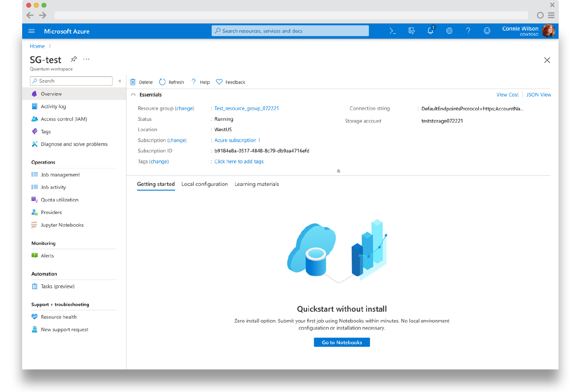Click the browser back arrow
The height and width of the screenshot is (392, 581).
pos(30,15)
